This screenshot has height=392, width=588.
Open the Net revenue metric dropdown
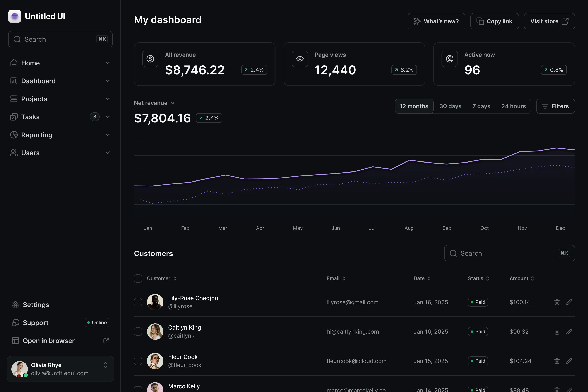[x=173, y=103]
